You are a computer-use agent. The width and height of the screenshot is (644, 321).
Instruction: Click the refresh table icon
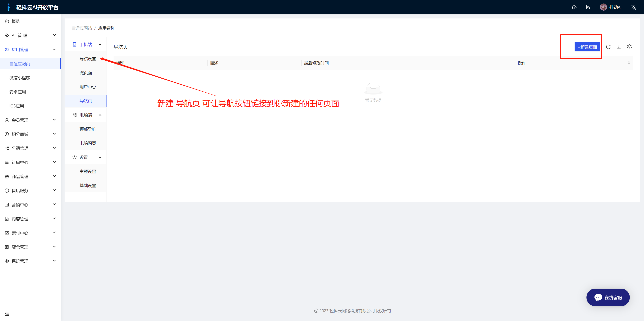click(608, 47)
